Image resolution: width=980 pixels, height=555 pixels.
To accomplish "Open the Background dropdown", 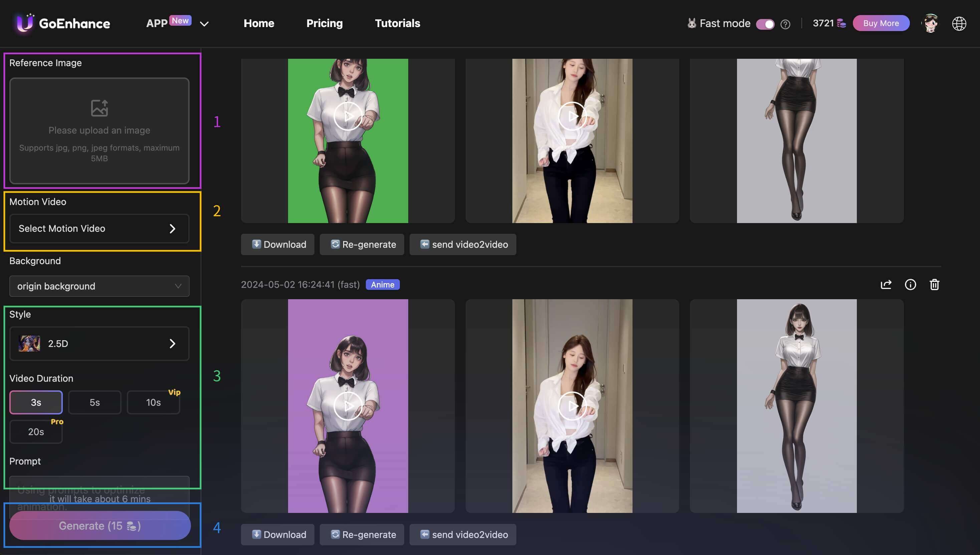I will coord(99,286).
